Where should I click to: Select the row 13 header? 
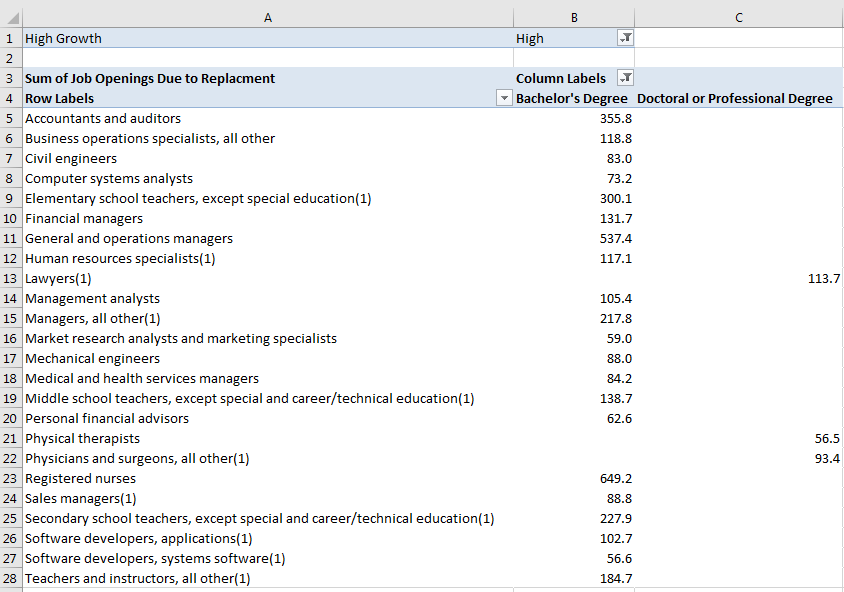10,278
